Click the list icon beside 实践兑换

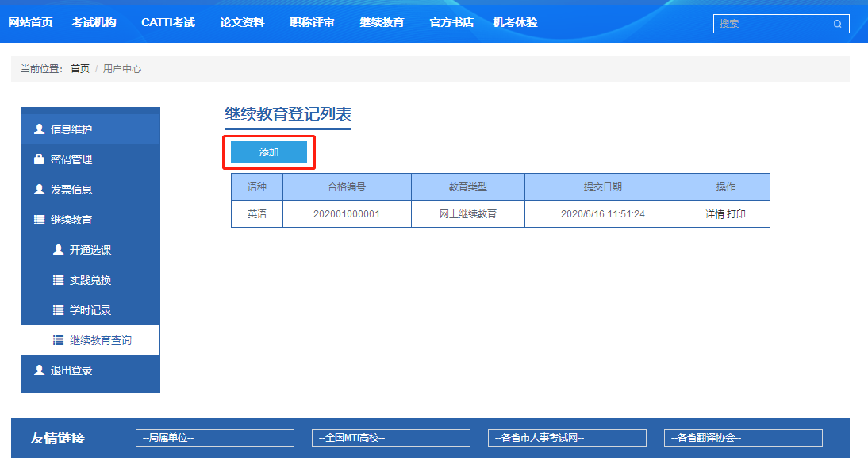[58, 280]
